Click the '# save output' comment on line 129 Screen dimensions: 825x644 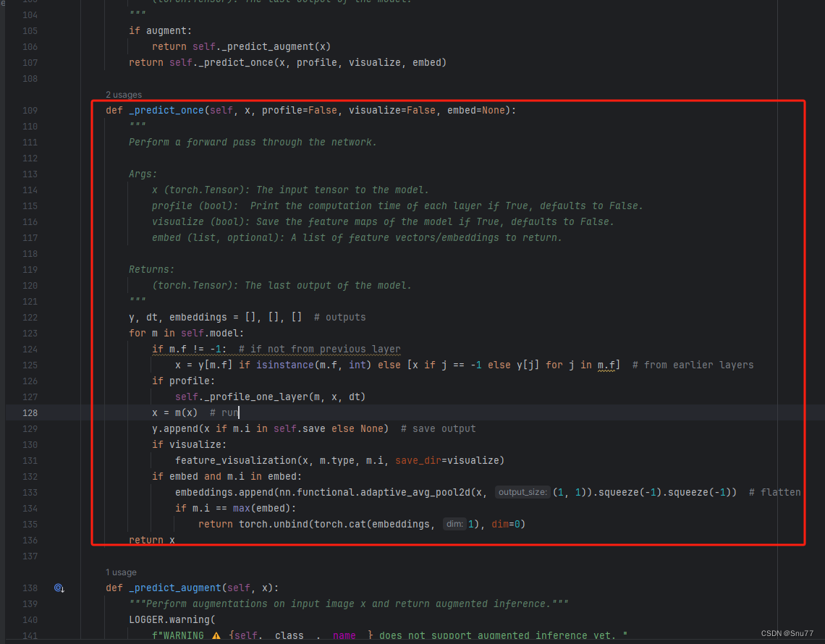pos(439,429)
